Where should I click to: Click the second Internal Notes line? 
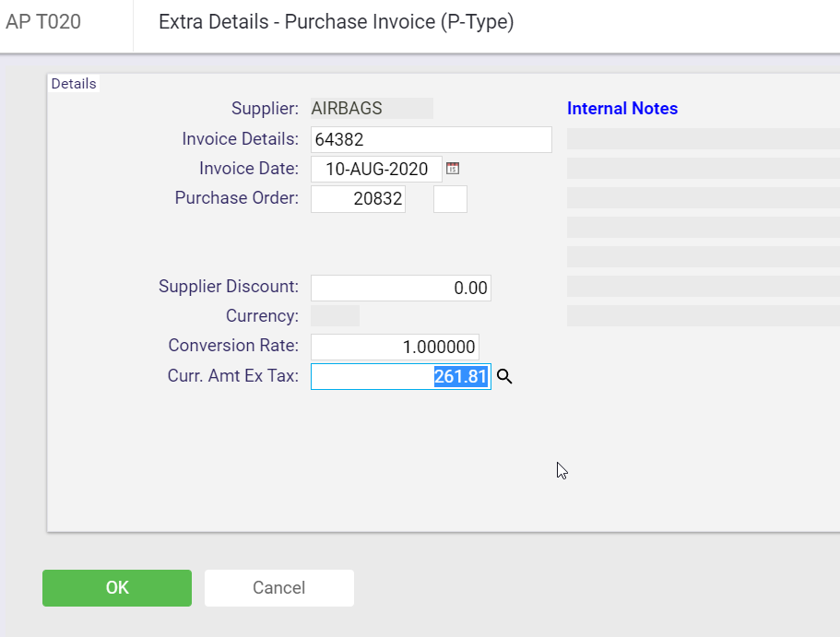(x=704, y=168)
